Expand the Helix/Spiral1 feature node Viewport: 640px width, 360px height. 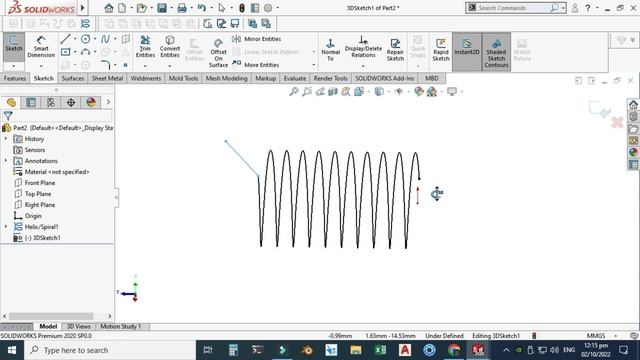(6, 227)
